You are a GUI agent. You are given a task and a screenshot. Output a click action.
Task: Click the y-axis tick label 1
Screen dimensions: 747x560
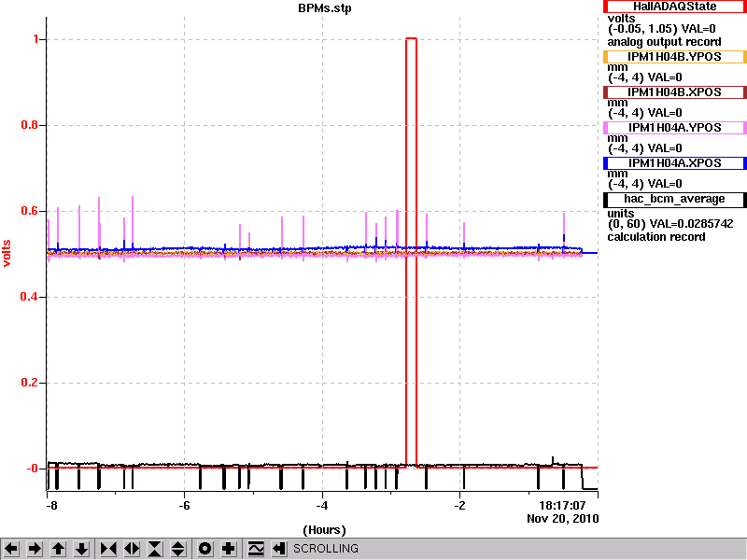pos(35,39)
